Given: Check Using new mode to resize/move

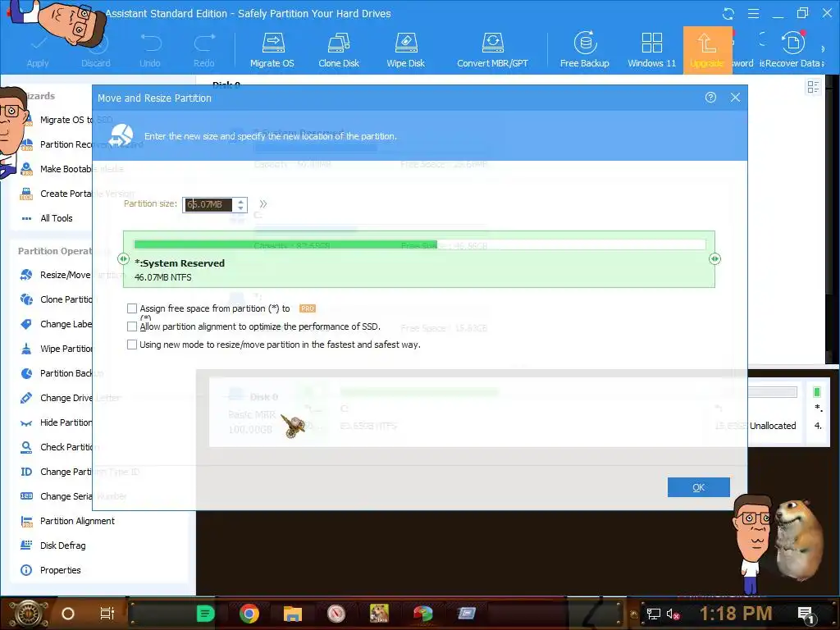Looking at the screenshot, I should click(132, 345).
